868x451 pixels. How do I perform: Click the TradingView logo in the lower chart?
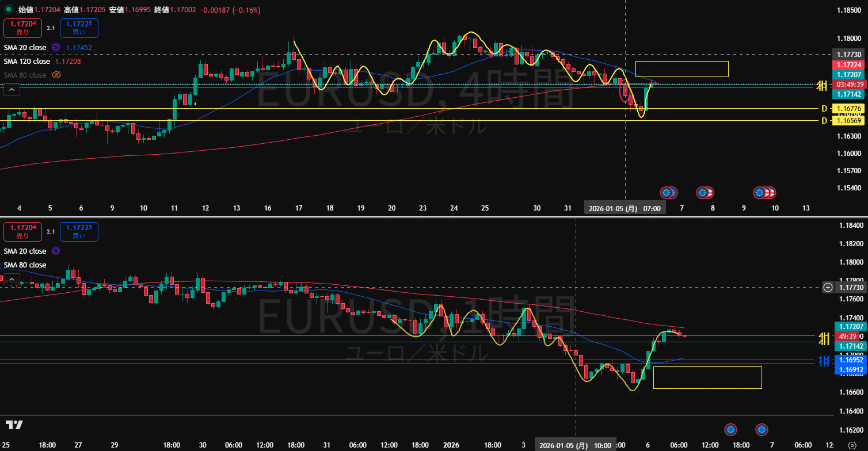coord(14,425)
